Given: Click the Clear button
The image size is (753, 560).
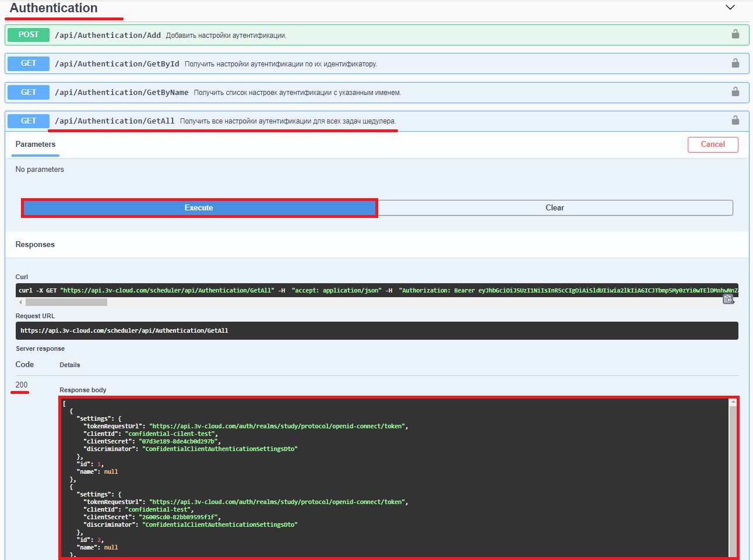Looking at the screenshot, I should click(555, 208).
